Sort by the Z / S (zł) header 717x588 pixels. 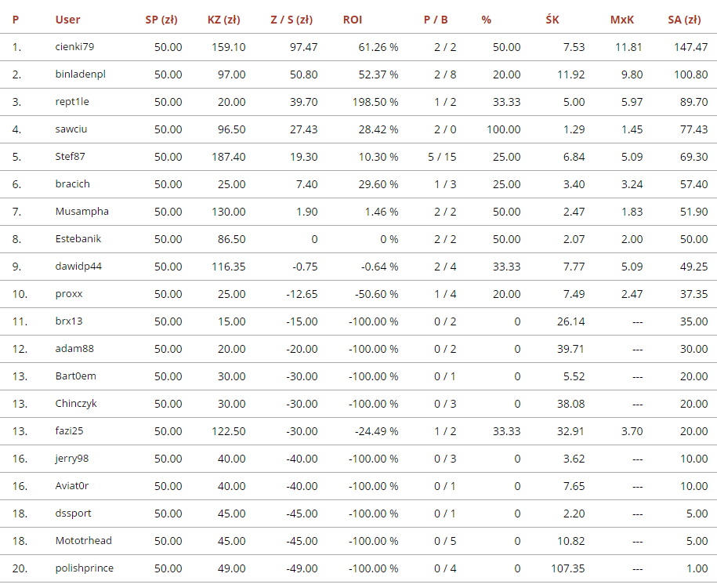click(291, 20)
